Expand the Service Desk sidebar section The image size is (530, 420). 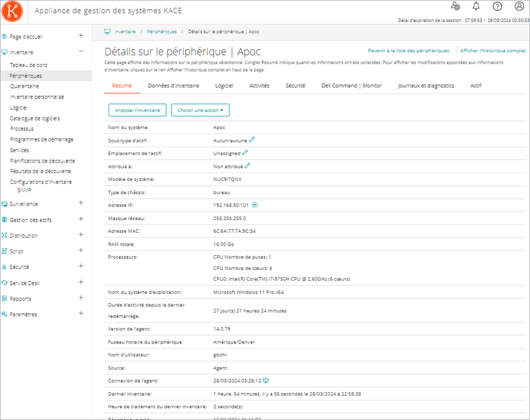tap(81, 282)
